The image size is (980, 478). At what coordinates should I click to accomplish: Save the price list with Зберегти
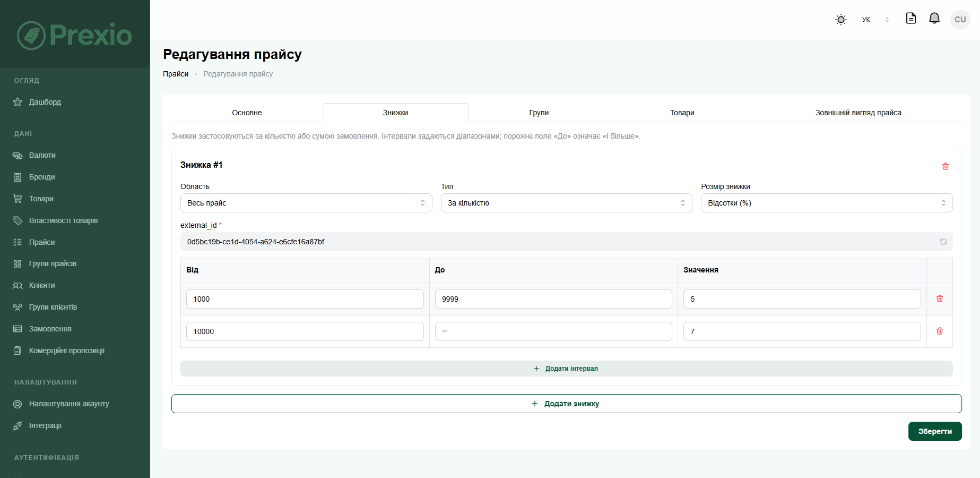click(x=935, y=431)
